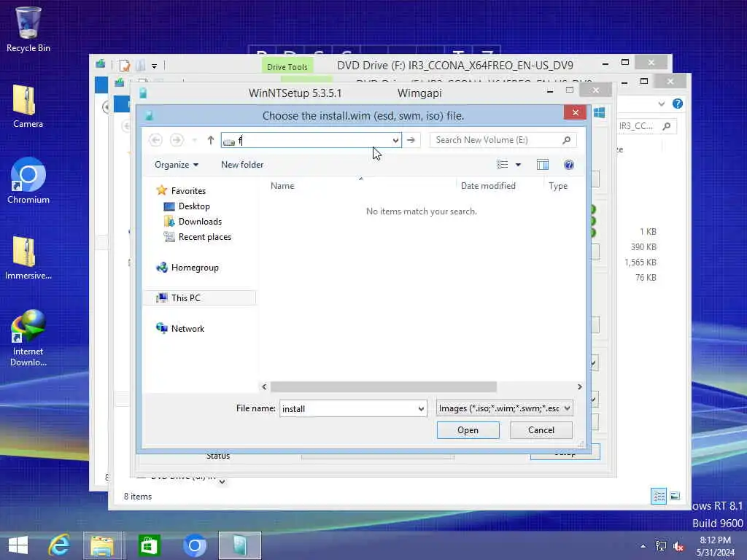This screenshot has height=560, width=747.
Task: Close the Choose install.wim dialog
Action: pyautogui.click(x=575, y=112)
